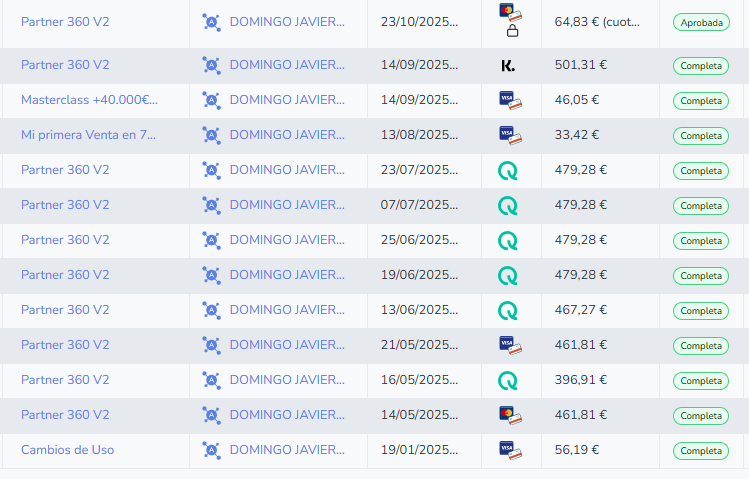Image resolution: width=749 pixels, height=479 pixels.
Task: Click the Klarna payment icon in the 501,31 € row
Action: coord(508,65)
